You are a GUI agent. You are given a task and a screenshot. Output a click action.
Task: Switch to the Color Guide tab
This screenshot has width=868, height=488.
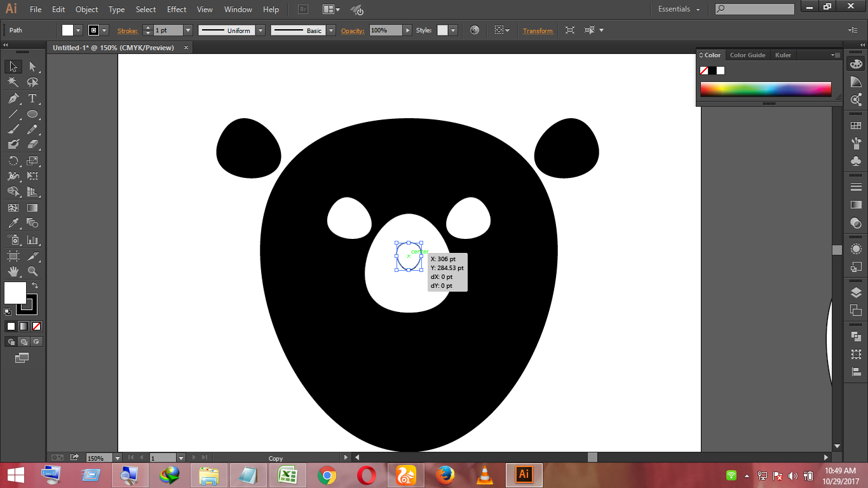[x=747, y=55]
